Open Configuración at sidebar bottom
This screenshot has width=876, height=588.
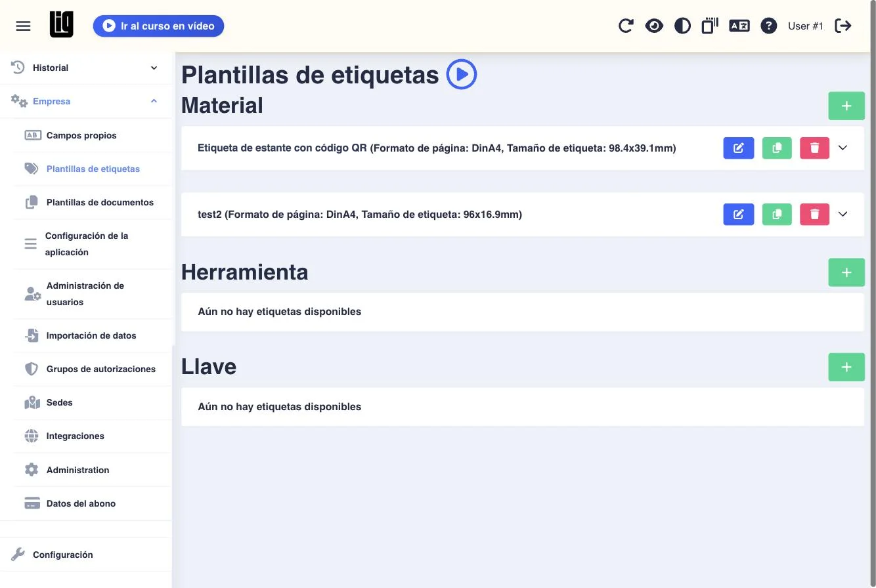click(x=86, y=555)
